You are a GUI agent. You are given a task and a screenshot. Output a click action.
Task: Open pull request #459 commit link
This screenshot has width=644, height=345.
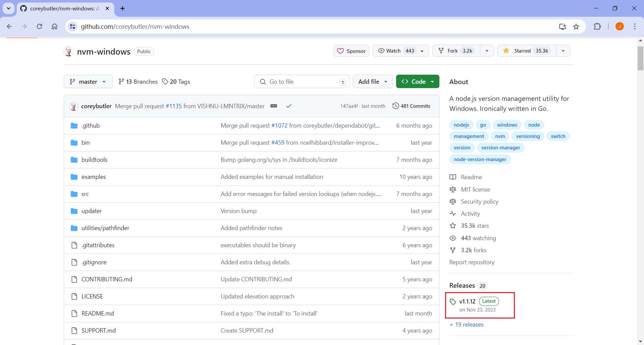(278, 143)
